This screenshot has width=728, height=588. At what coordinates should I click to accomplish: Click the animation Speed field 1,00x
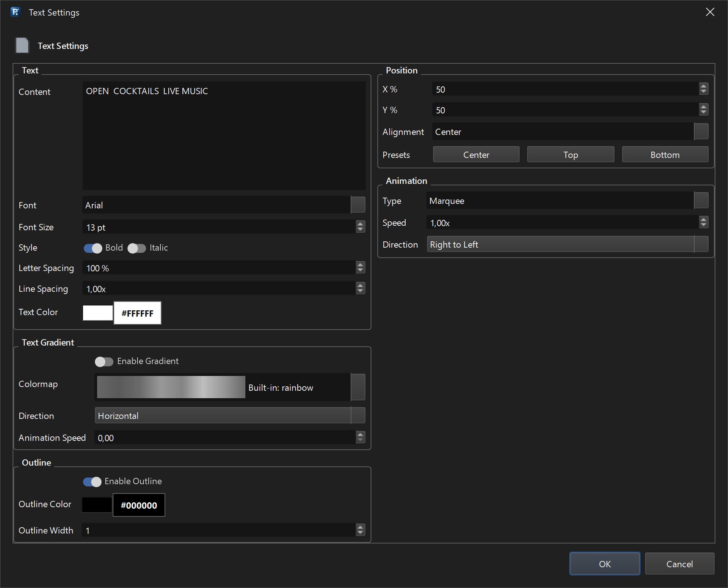coord(562,223)
